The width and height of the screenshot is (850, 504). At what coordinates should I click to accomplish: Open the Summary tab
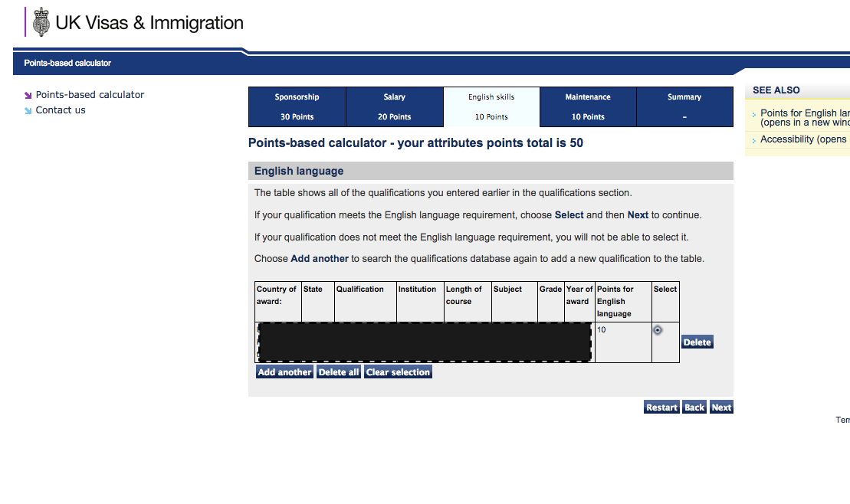point(684,106)
